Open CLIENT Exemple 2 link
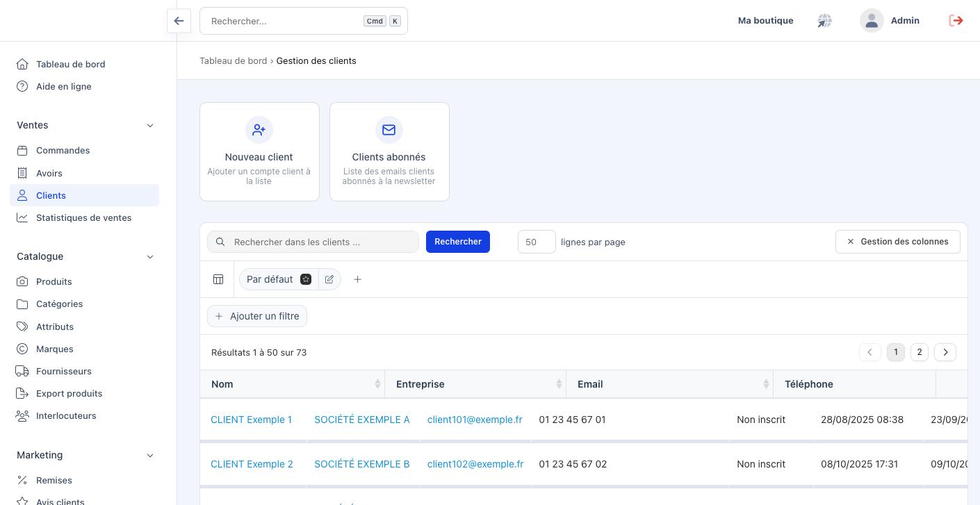 pyautogui.click(x=252, y=464)
